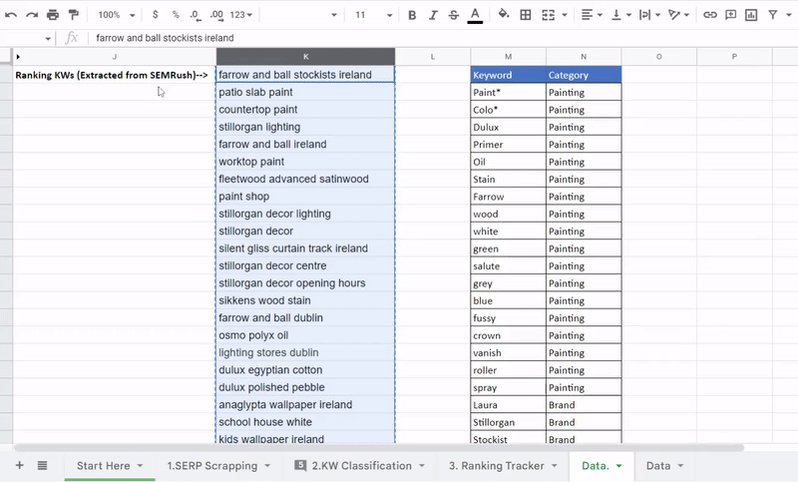Screen dimensions: 798x482
Task: Select the column M header
Action: click(x=508, y=56)
